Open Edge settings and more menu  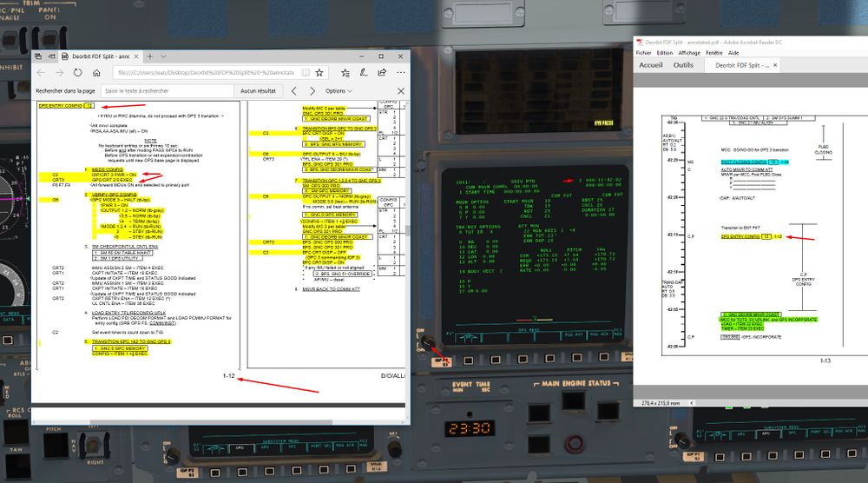tap(401, 73)
